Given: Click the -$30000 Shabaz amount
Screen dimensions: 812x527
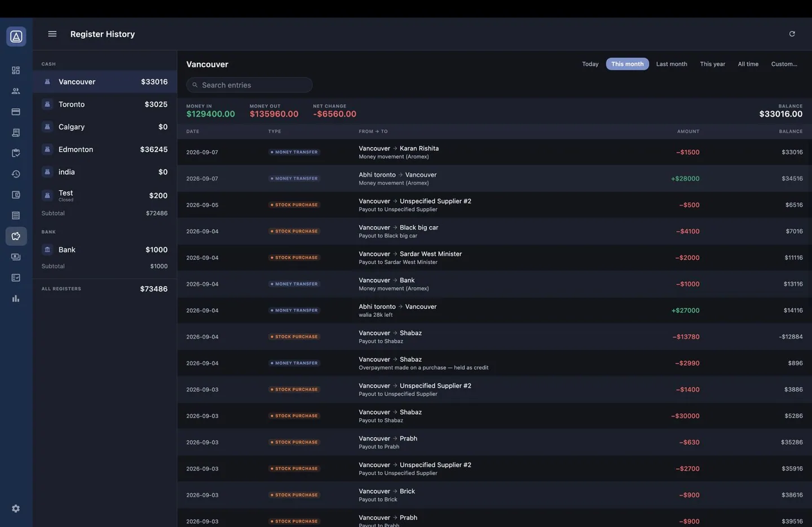Looking at the screenshot, I should tap(685, 416).
